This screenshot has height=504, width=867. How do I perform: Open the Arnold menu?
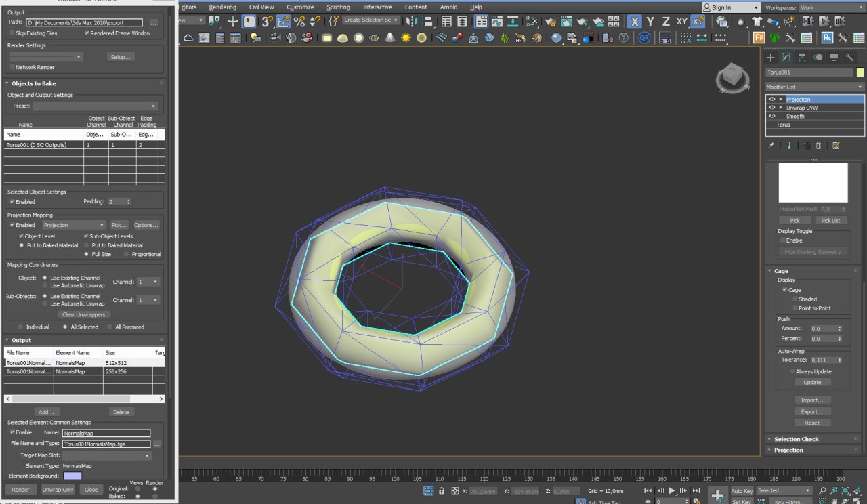pos(448,7)
